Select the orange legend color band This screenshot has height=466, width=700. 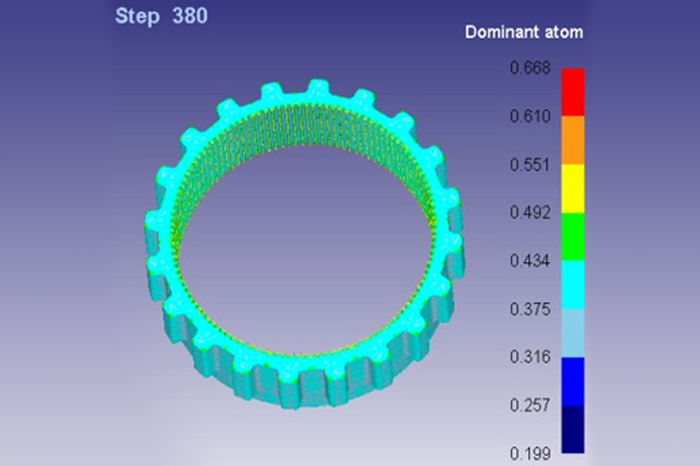click(572, 140)
